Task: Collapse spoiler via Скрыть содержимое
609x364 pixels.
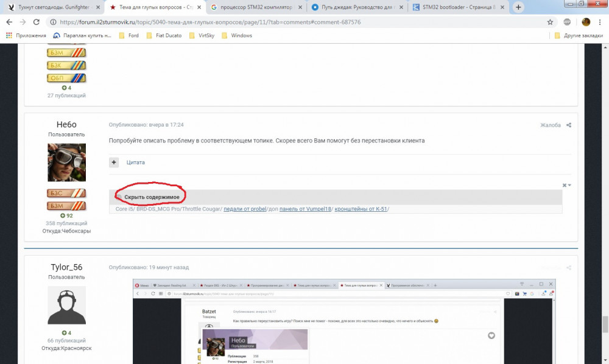Action: pyautogui.click(x=151, y=197)
